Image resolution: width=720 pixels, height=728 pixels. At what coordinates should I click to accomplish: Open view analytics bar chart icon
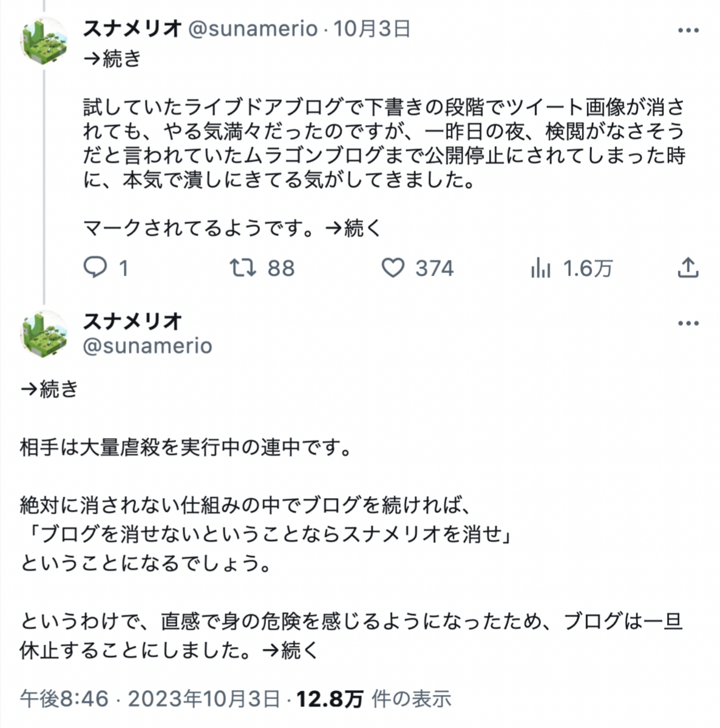click(x=540, y=268)
